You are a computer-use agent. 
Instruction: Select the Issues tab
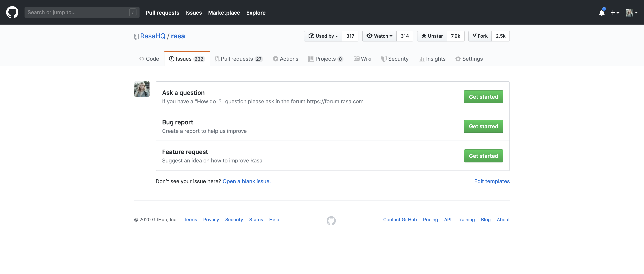(187, 59)
